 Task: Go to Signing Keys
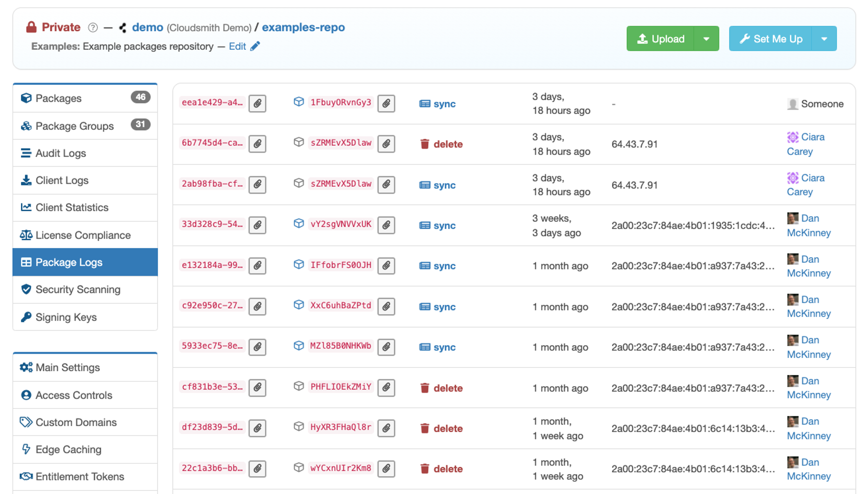(x=85, y=317)
